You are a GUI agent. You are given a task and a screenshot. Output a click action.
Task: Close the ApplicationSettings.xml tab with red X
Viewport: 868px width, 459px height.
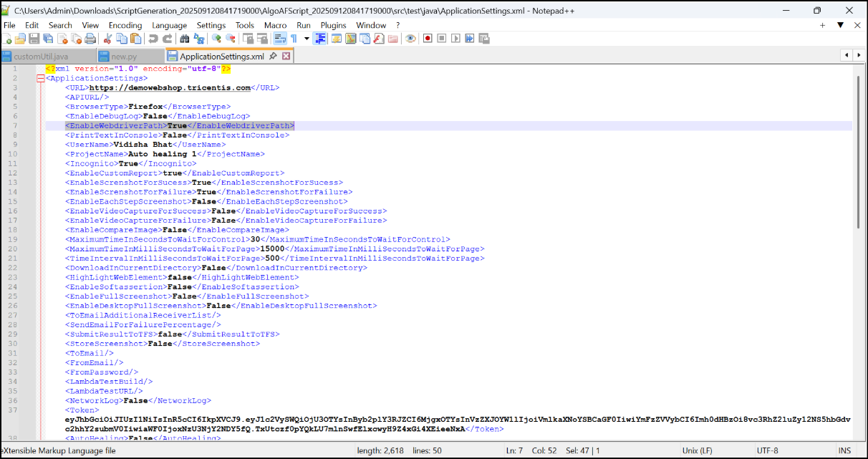pyautogui.click(x=286, y=56)
